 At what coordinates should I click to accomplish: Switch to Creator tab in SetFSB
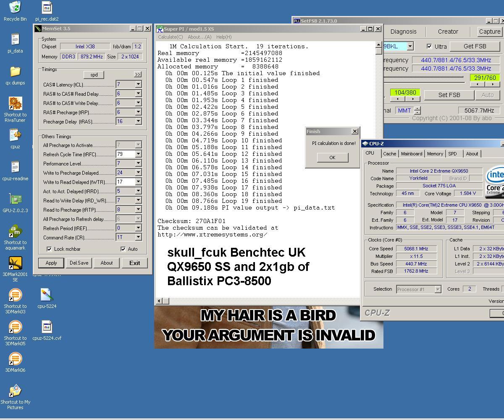coord(448,31)
